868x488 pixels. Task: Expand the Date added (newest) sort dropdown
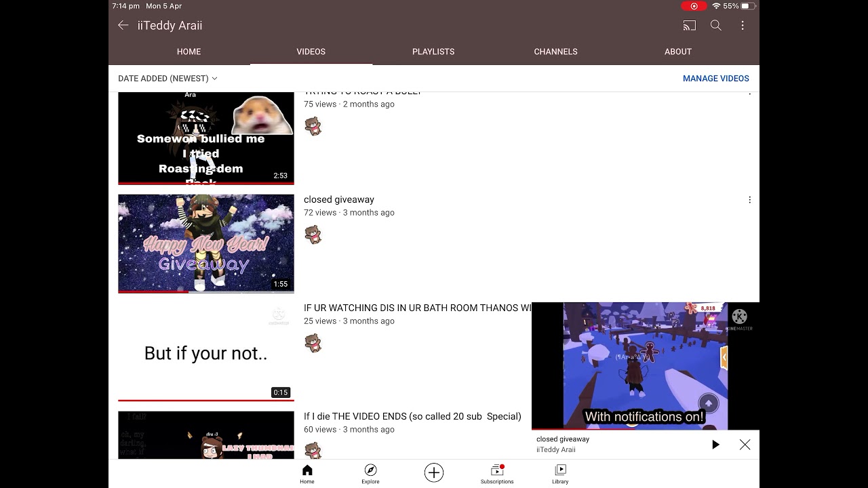coord(167,79)
